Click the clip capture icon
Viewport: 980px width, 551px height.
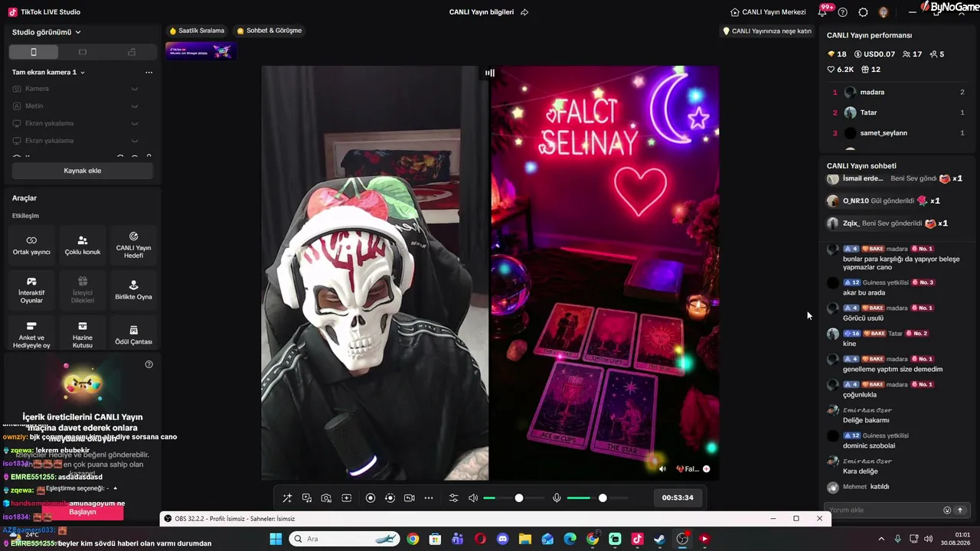[x=390, y=498]
